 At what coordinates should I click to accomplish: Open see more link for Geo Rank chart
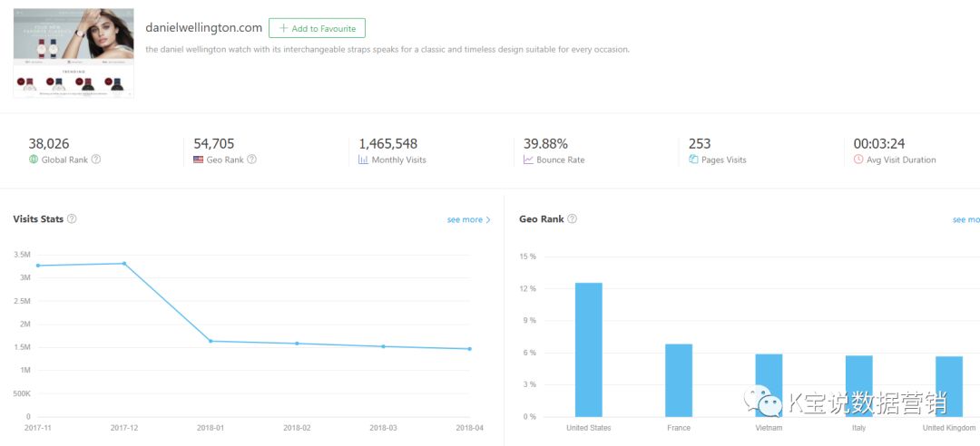pos(965,219)
